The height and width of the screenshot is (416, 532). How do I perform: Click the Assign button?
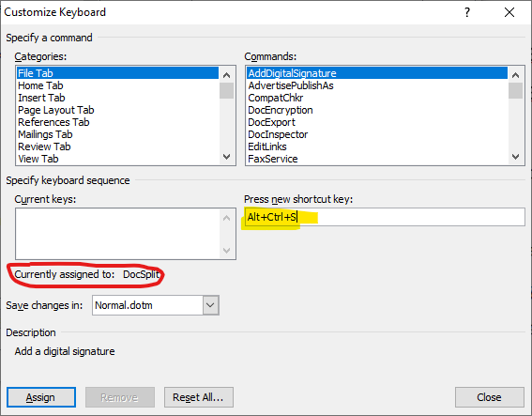coord(41,397)
